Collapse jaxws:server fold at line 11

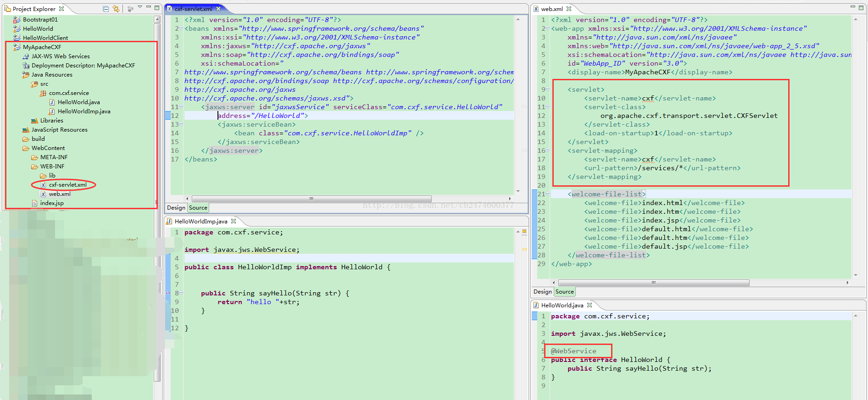[181, 107]
